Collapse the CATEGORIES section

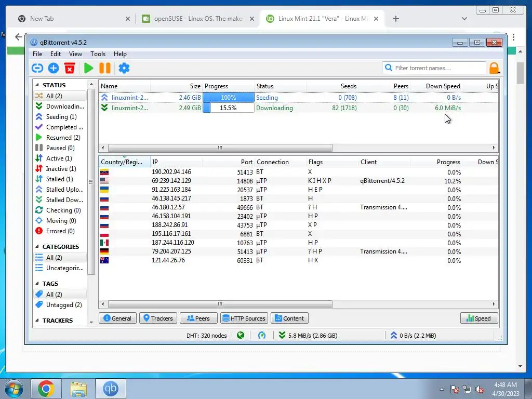click(37, 247)
